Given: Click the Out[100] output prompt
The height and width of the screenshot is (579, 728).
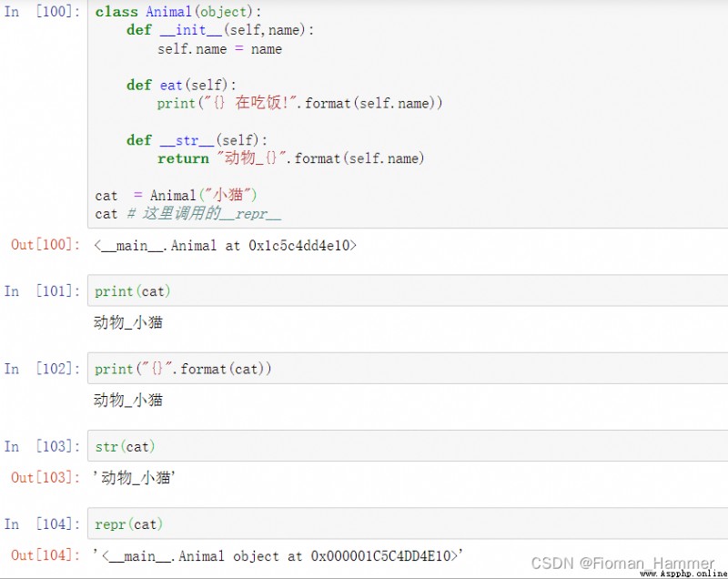Looking at the screenshot, I should 45,245.
